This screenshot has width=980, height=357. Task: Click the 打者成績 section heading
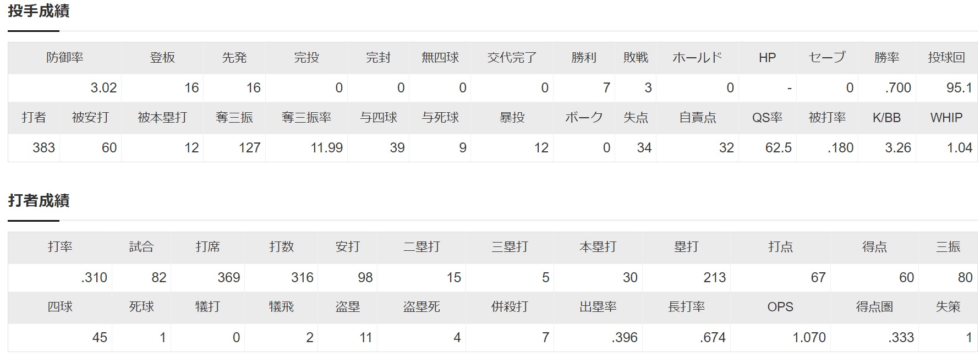39,201
